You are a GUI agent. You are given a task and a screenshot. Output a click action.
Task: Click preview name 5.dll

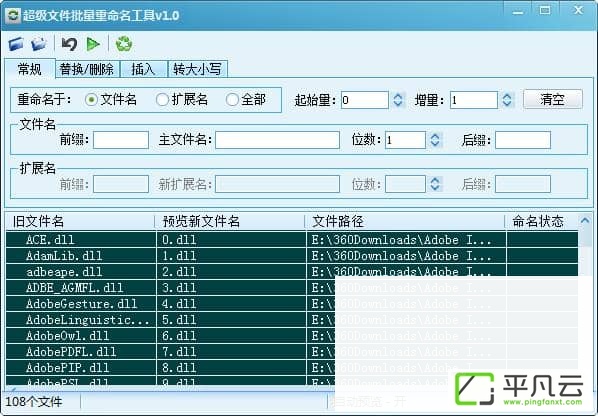click(179, 320)
